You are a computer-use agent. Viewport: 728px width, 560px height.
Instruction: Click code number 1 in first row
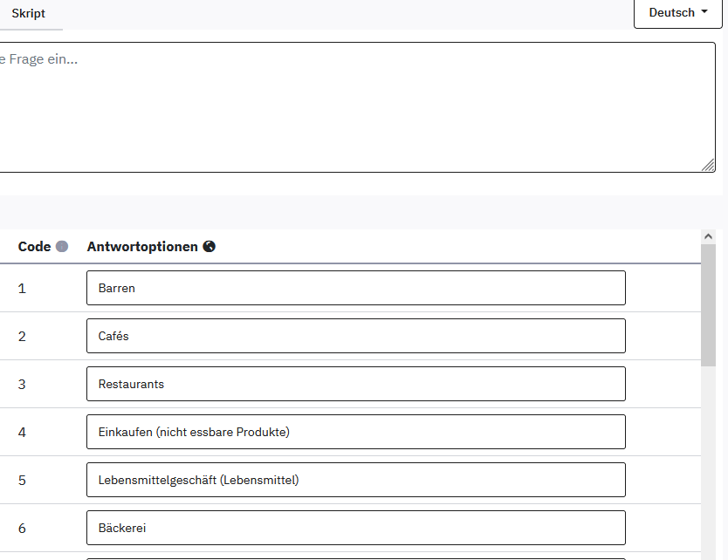[22, 288]
